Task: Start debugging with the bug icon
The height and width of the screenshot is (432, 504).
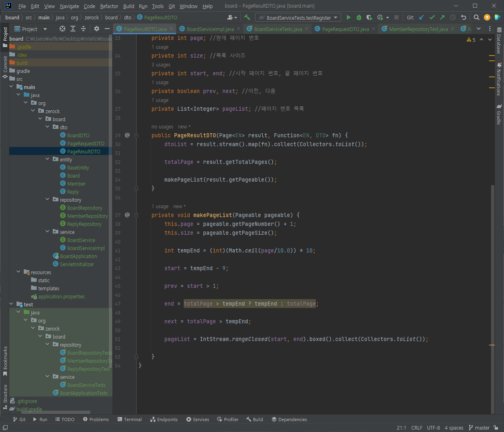Action: [359, 17]
